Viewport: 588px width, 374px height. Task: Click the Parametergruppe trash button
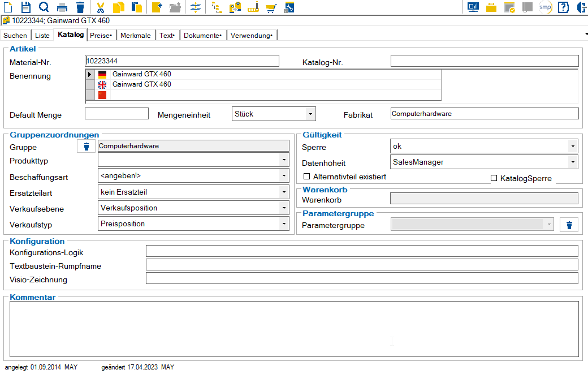point(569,225)
